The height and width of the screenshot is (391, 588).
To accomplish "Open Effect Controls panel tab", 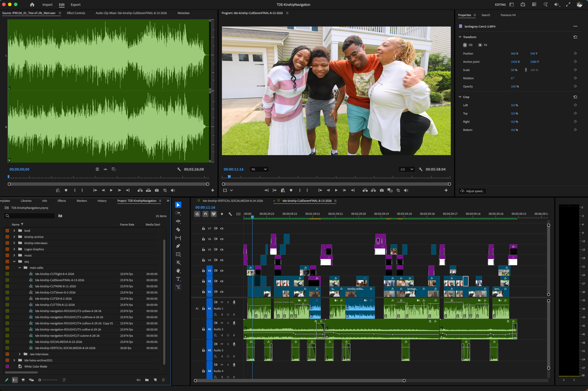I will click(x=76, y=13).
